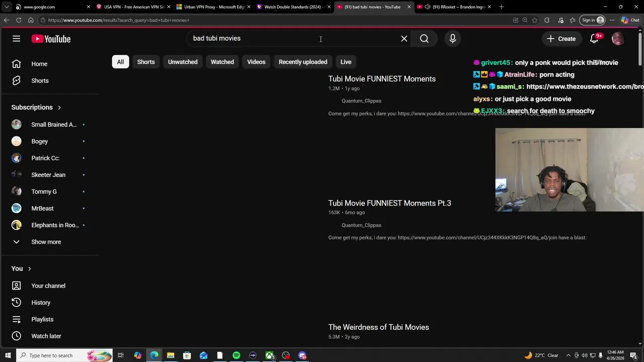Open File Explorer from the taskbar
The image size is (644, 362).
click(171, 355)
